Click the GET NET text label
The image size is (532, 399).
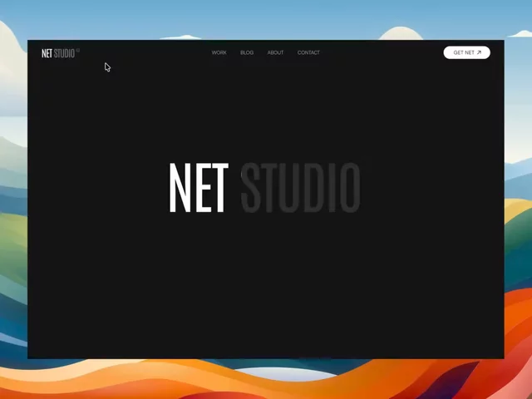pyautogui.click(x=464, y=52)
